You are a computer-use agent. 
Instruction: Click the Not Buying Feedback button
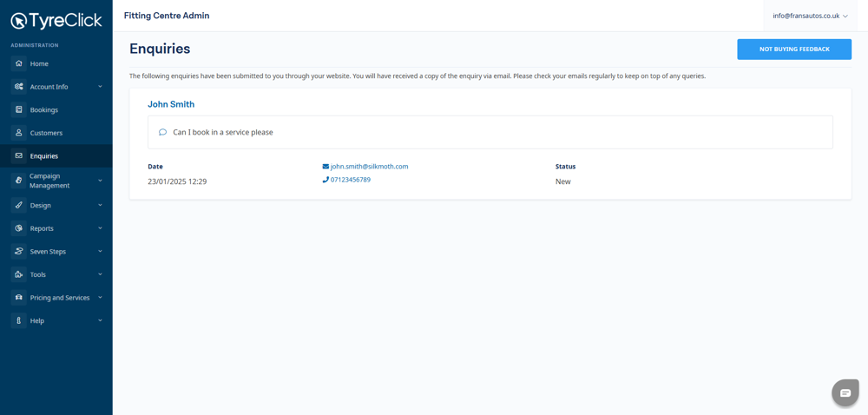pyautogui.click(x=794, y=49)
